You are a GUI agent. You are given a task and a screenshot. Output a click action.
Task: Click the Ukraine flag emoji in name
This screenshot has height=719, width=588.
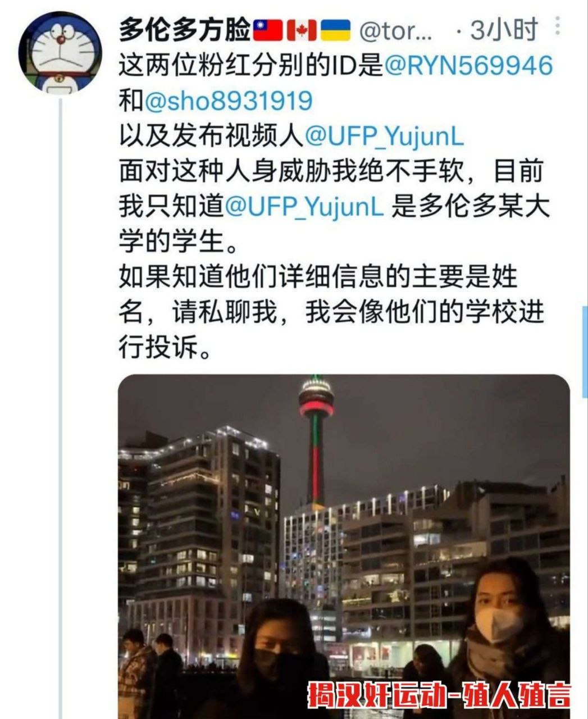pos(335,30)
